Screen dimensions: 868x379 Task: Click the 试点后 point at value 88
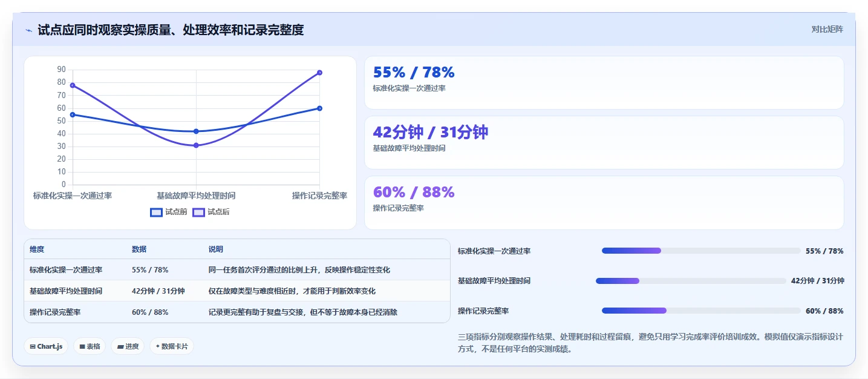[x=319, y=73]
